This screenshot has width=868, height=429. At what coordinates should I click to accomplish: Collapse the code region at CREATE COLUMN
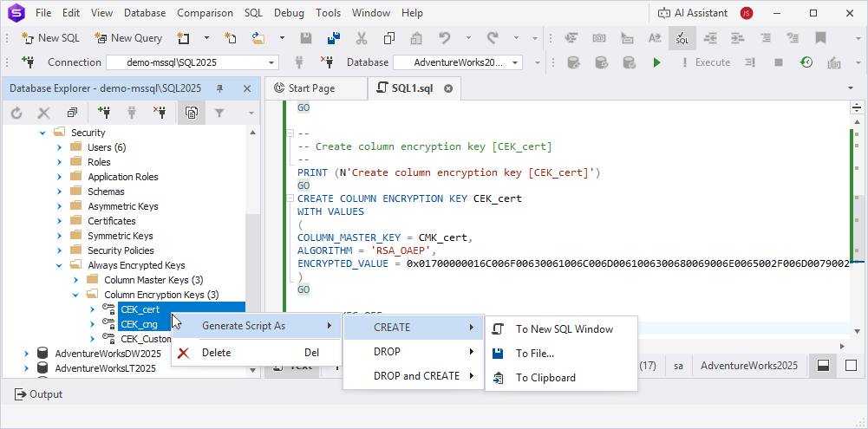[x=290, y=198]
